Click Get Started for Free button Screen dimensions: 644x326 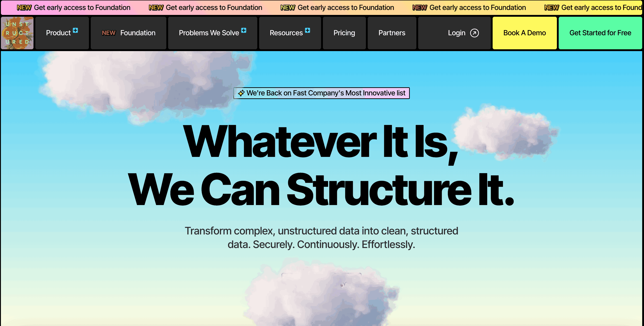pos(600,33)
